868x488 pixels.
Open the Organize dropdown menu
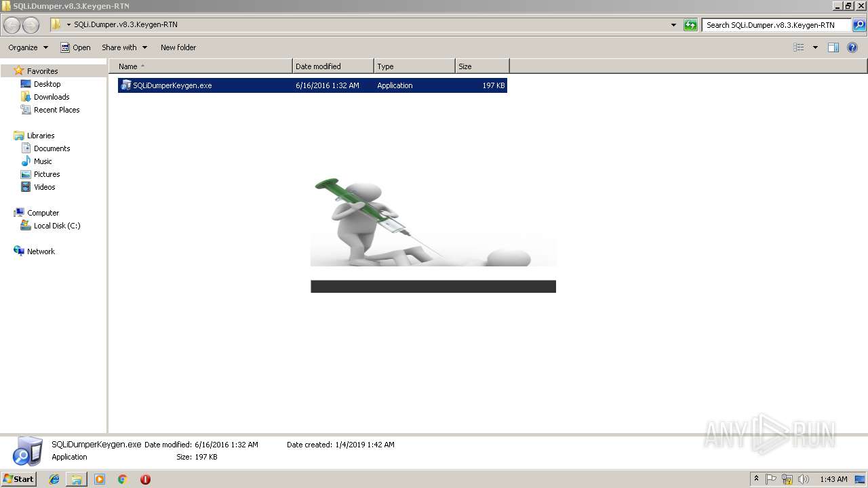pos(28,47)
